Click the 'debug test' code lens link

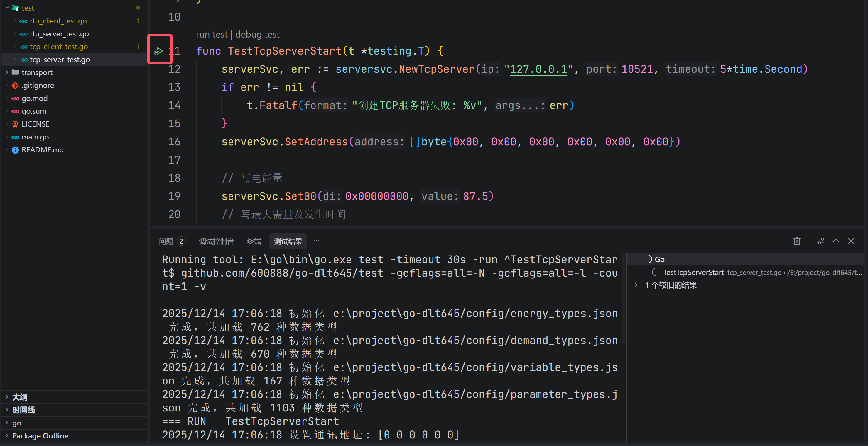(x=257, y=34)
